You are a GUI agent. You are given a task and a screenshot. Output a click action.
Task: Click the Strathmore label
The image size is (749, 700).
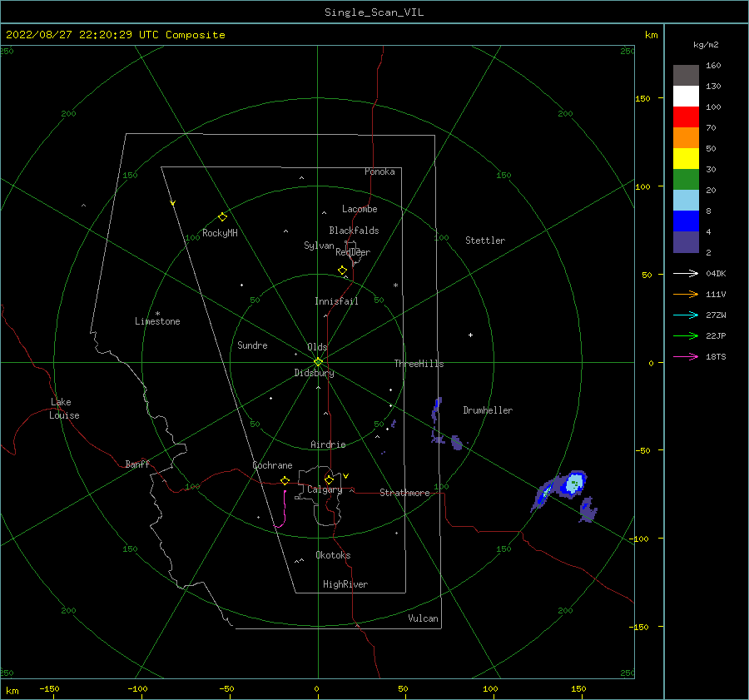point(404,493)
